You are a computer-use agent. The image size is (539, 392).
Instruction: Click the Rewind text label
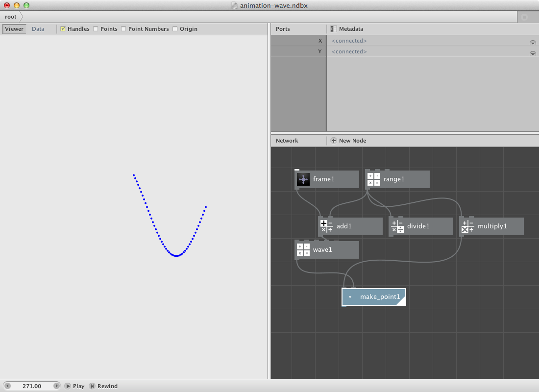pyautogui.click(x=107, y=386)
